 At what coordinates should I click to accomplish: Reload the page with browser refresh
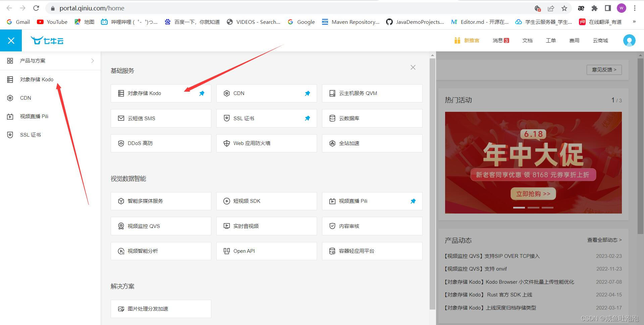36,8
